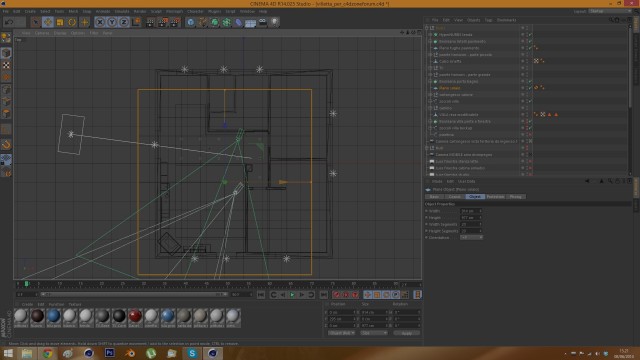The height and width of the screenshot is (360, 640).
Task: Click the Undo arrow icon
Action: (9, 22)
